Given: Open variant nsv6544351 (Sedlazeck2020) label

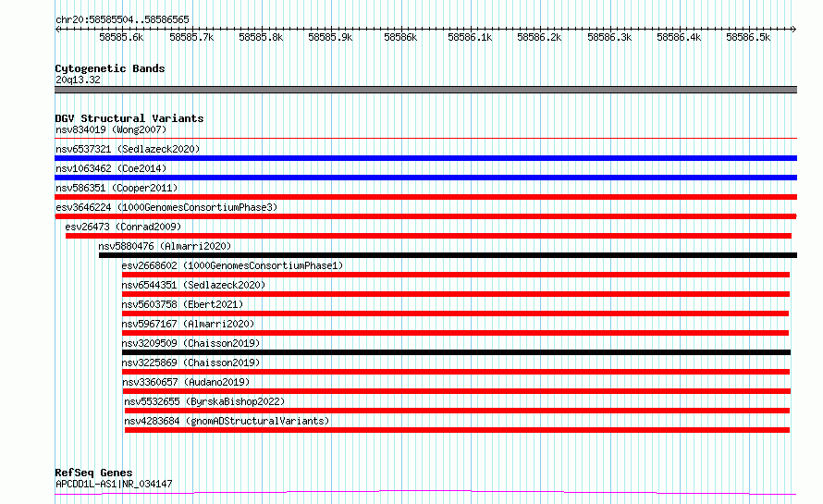Looking at the screenshot, I should coord(193,285).
